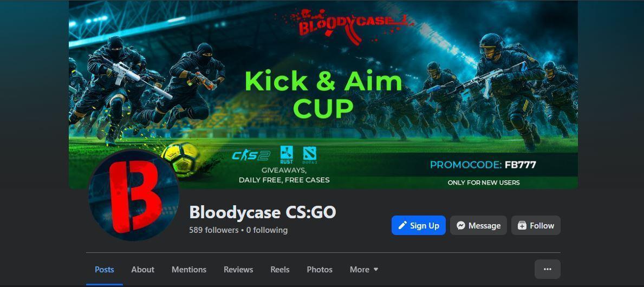Open the Mentions tab

tap(189, 270)
